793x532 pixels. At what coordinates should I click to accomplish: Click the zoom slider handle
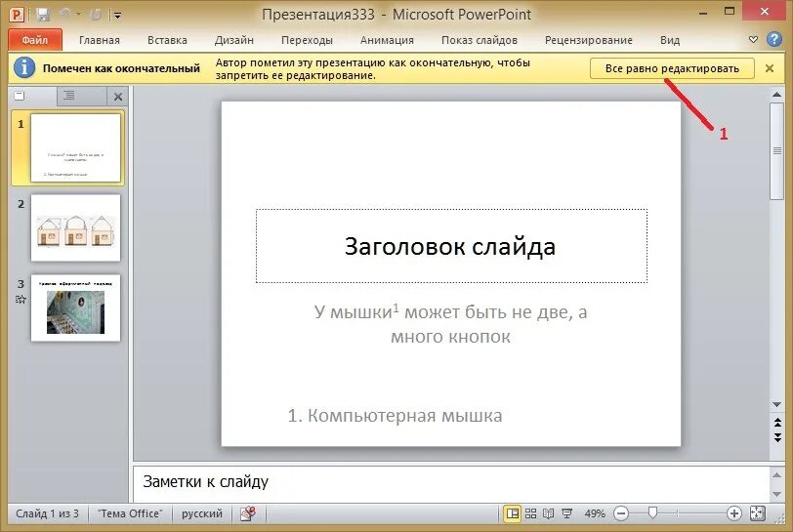(x=652, y=513)
